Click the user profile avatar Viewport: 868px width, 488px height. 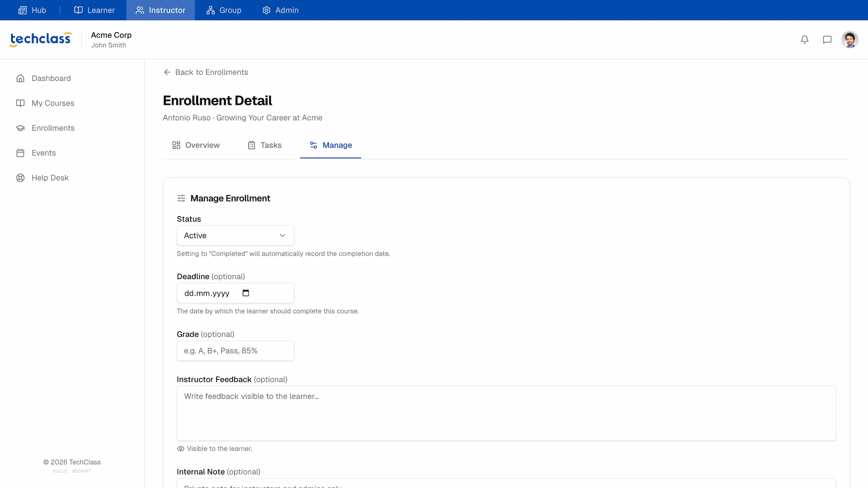tap(850, 40)
